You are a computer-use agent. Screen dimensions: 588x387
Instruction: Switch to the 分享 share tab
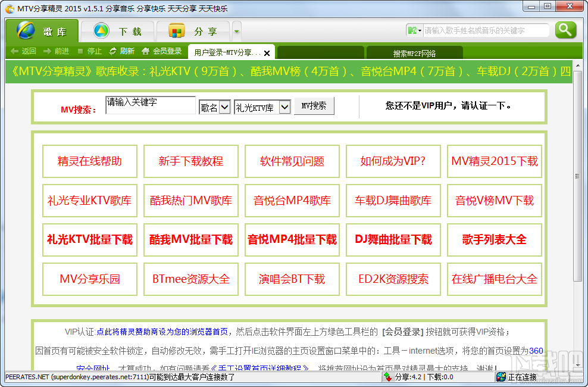(x=193, y=31)
